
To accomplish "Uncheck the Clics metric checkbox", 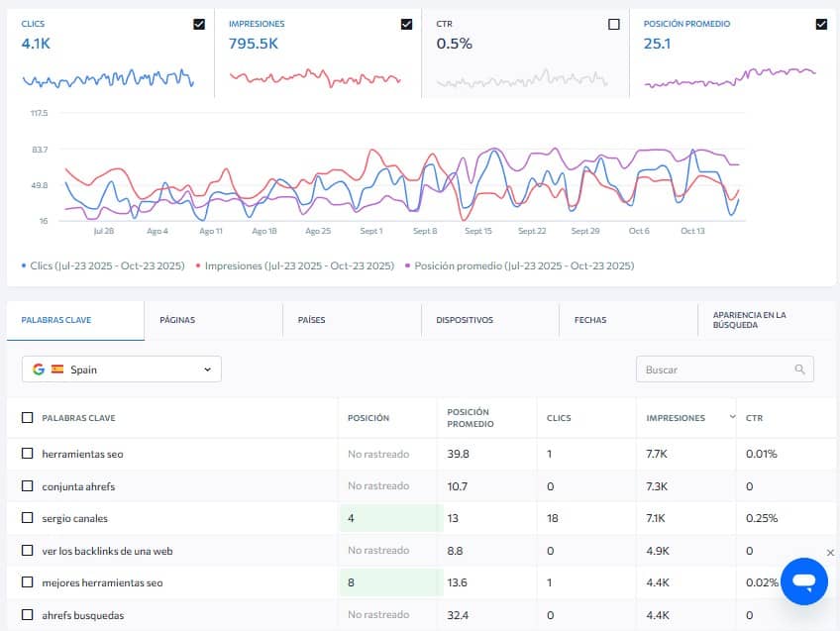I will [x=199, y=24].
